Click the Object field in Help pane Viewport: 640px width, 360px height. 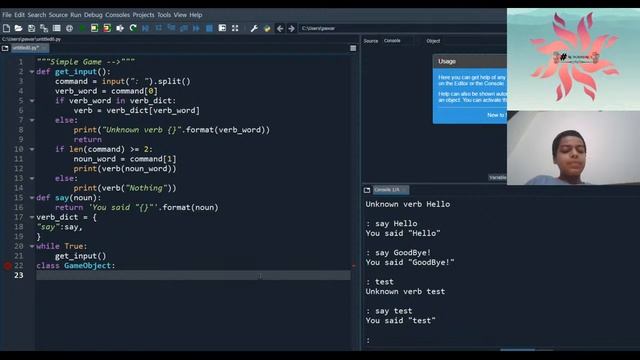pos(474,41)
